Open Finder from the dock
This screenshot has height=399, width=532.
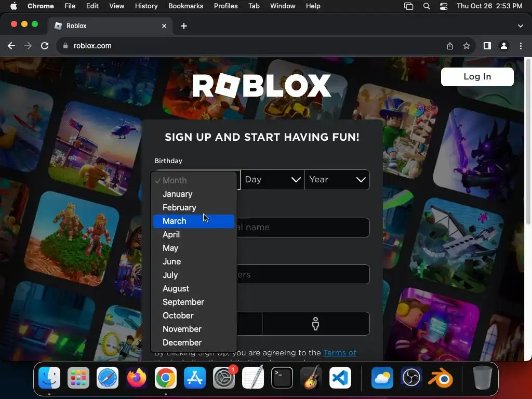pos(49,378)
